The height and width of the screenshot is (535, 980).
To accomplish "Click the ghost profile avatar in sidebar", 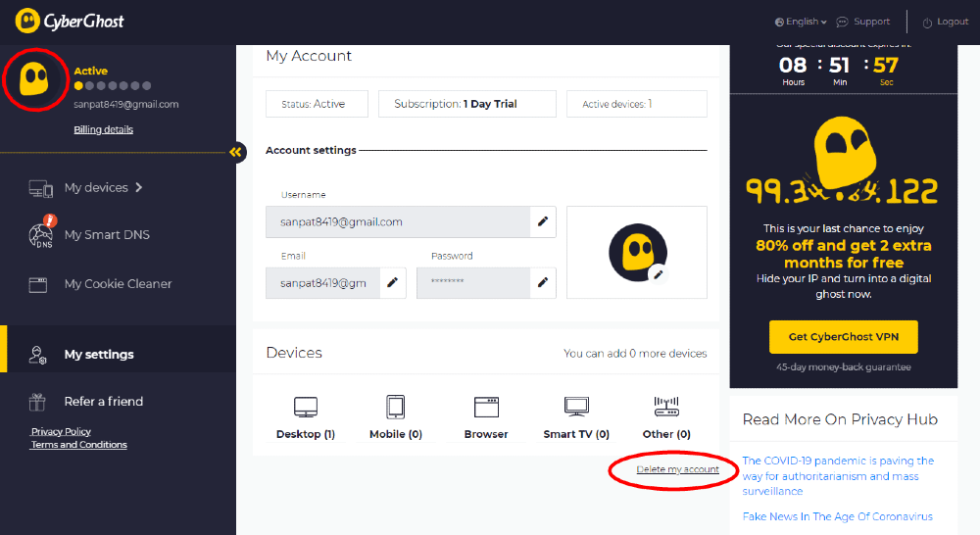I will pos(34,80).
